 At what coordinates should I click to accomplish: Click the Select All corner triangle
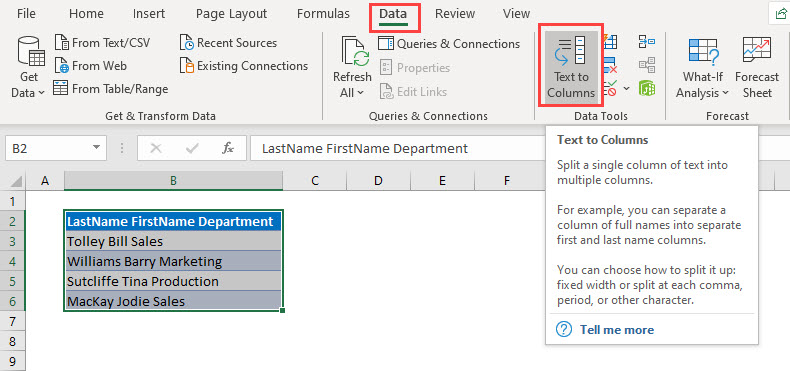[16, 181]
